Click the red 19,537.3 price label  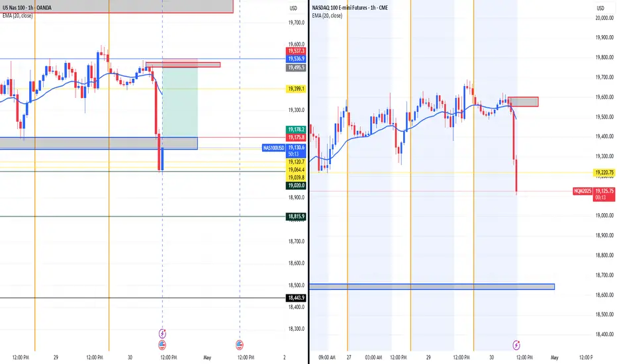click(x=296, y=51)
